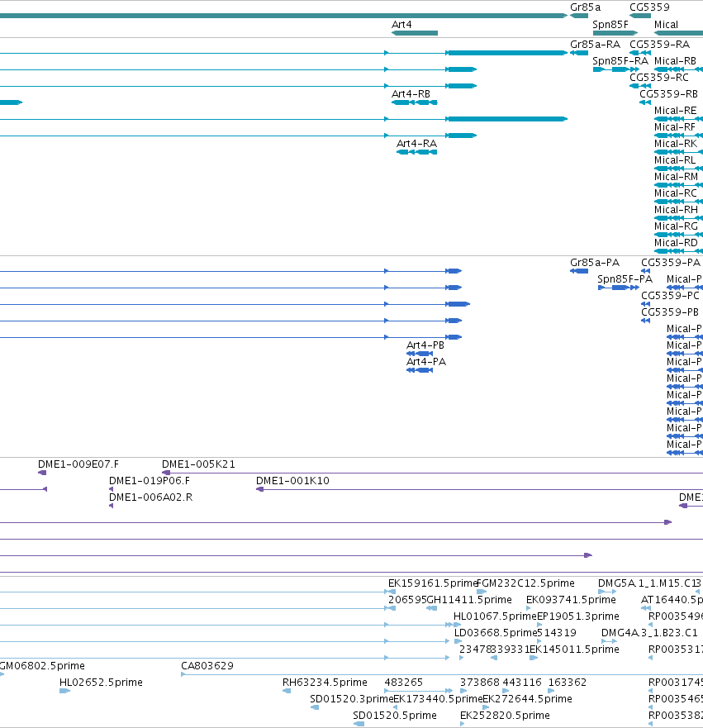Select EST EK159161.5prime
703x728 pixels.
(x=392, y=592)
